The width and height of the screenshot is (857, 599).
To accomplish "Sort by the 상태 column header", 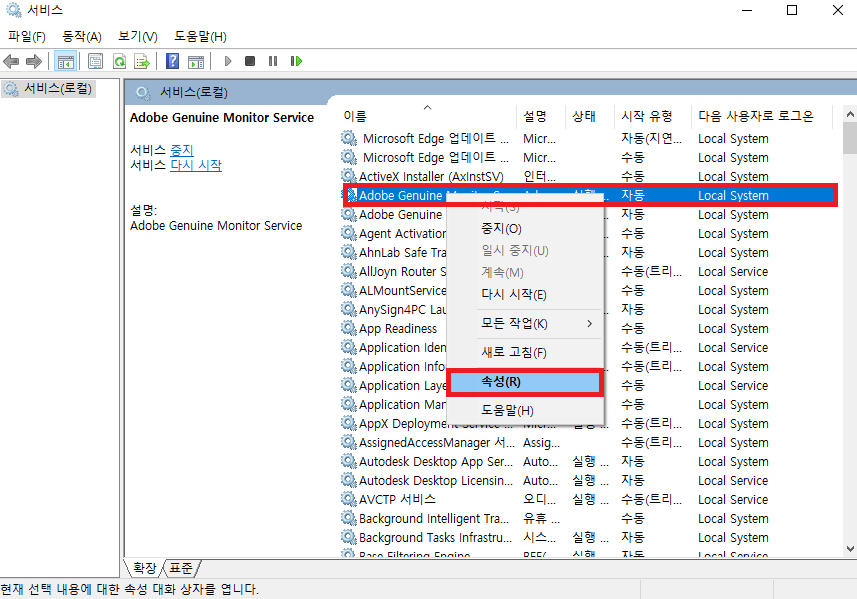I will (590, 116).
